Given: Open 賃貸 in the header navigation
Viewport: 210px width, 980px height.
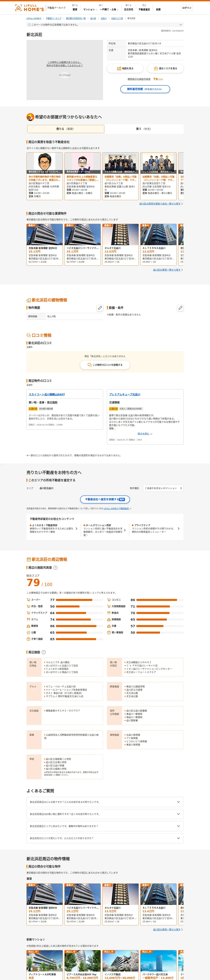Looking at the screenshot, I should click(x=75, y=9).
